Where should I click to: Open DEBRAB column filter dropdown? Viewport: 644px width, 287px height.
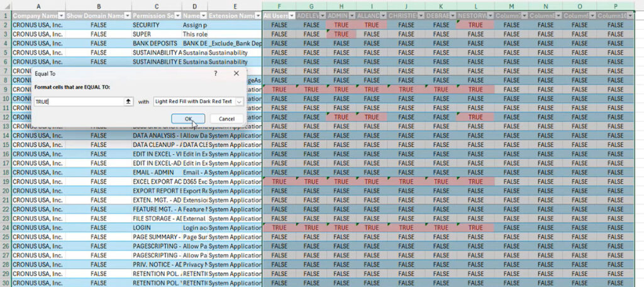[x=453, y=16]
